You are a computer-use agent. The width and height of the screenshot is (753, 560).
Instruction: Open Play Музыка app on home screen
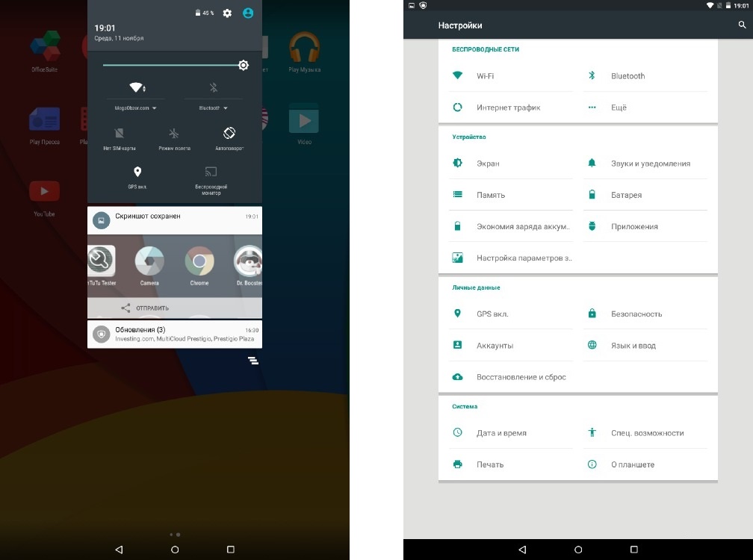(305, 52)
